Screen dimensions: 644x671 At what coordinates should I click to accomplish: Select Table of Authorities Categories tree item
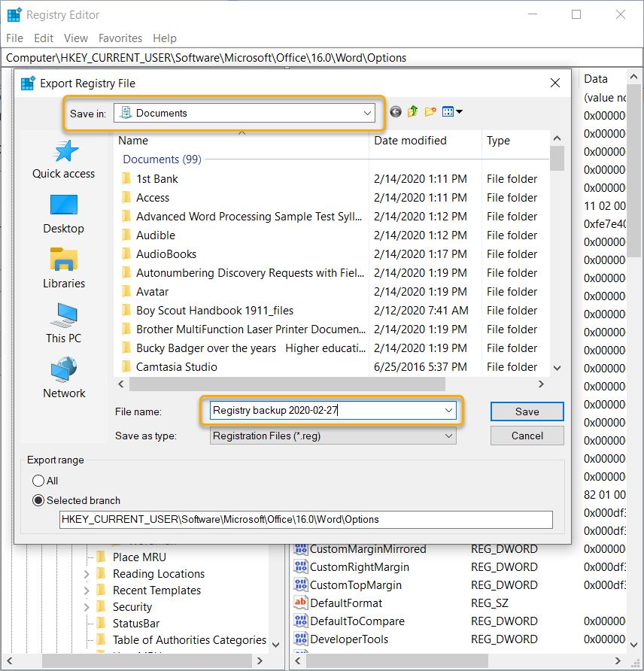(189, 639)
